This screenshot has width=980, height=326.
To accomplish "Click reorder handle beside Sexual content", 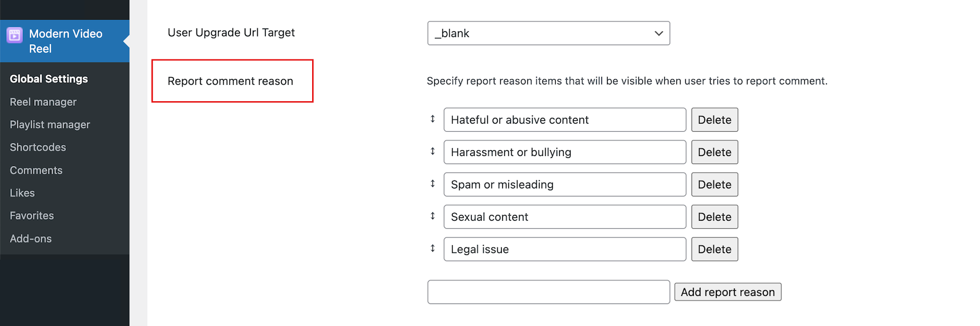I will click(432, 216).
